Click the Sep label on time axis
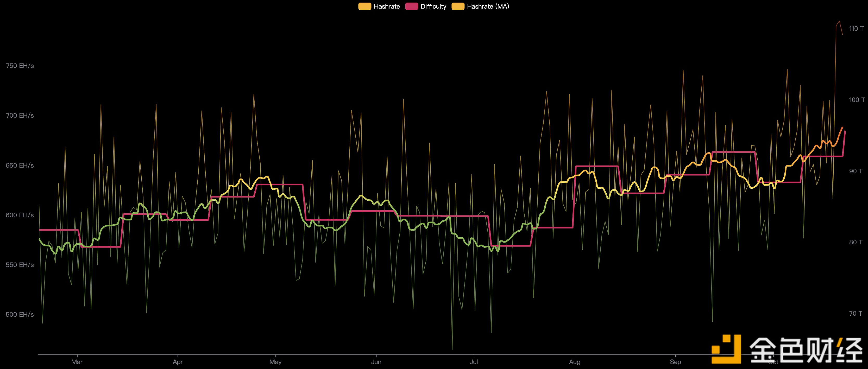This screenshot has height=369, width=868. (675, 362)
